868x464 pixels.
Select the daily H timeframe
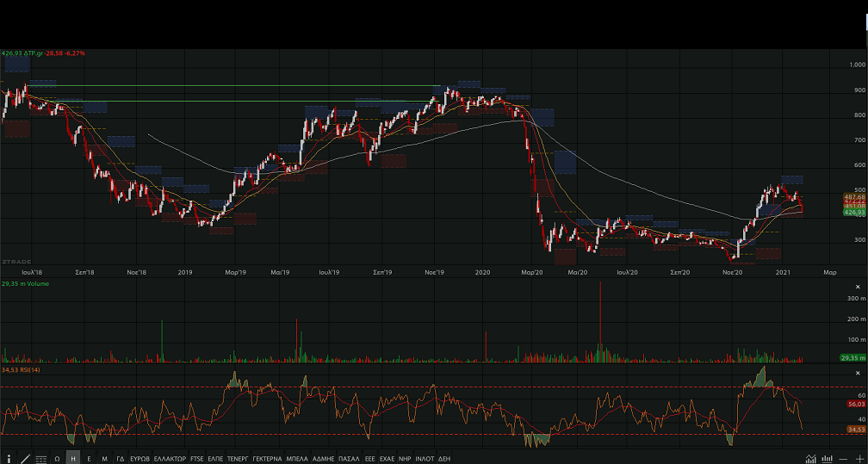73,459
